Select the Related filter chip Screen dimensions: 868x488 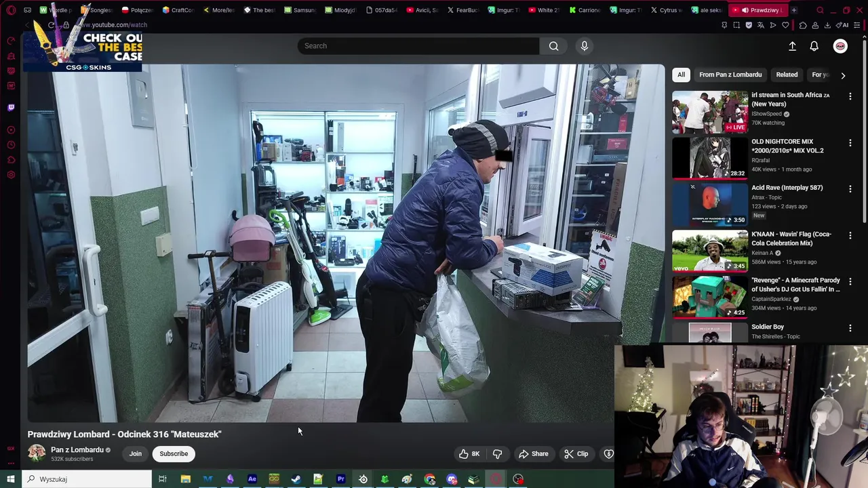point(787,75)
